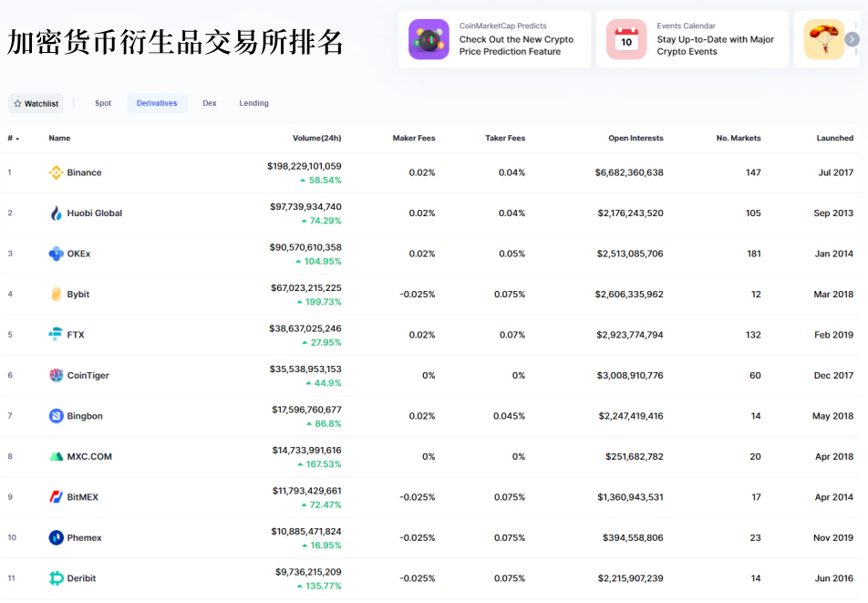Click the OKEx logo icon

[x=56, y=254]
